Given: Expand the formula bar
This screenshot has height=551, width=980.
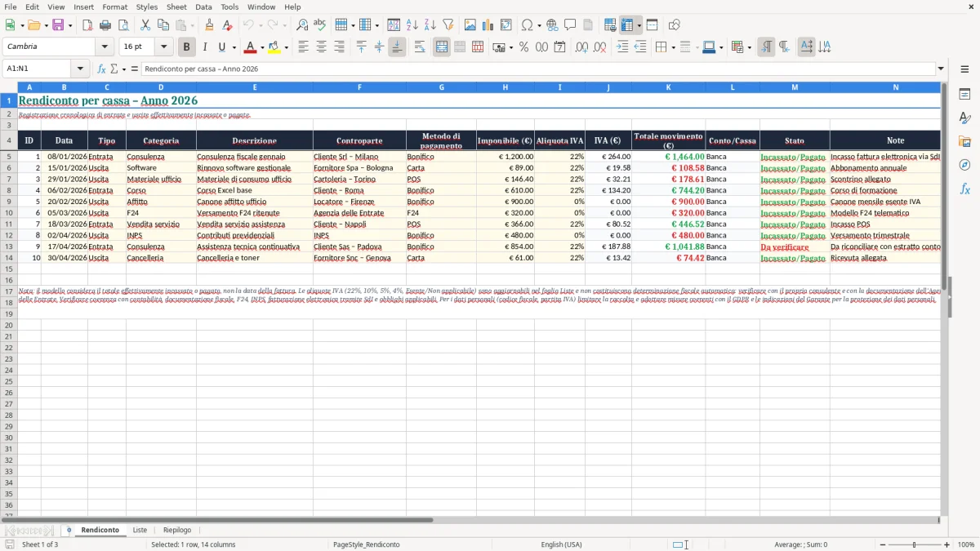Looking at the screenshot, I should click(941, 69).
